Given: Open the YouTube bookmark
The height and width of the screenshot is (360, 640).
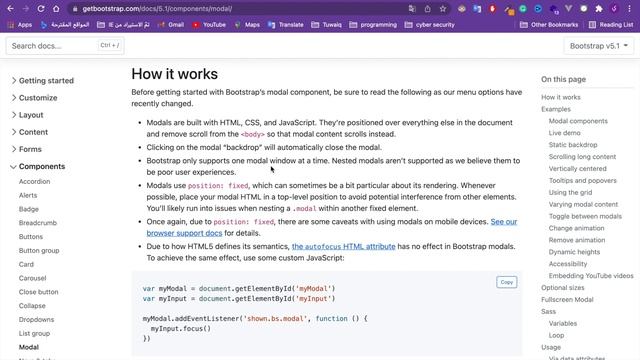Looking at the screenshot, I should coord(209,25).
